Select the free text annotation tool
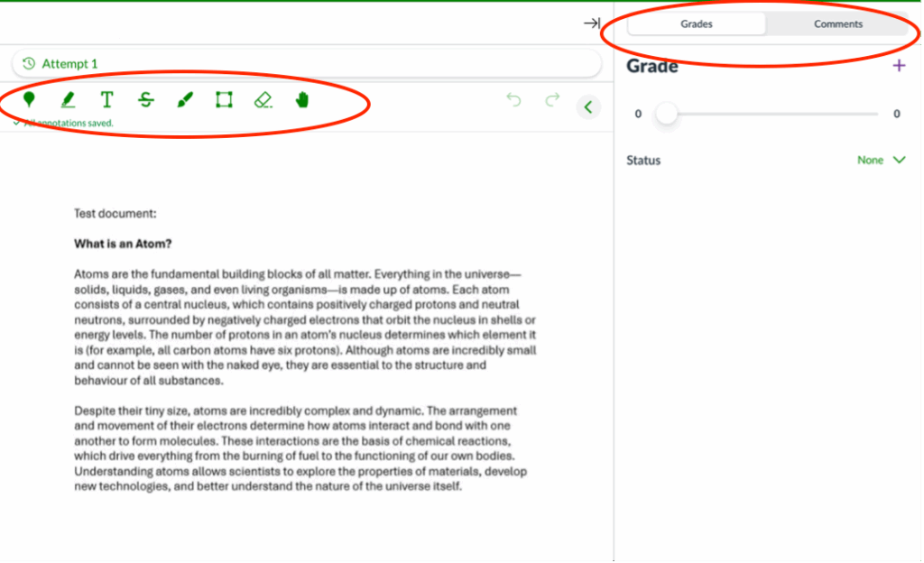Screen dimensions: 924x563 tap(106, 100)
